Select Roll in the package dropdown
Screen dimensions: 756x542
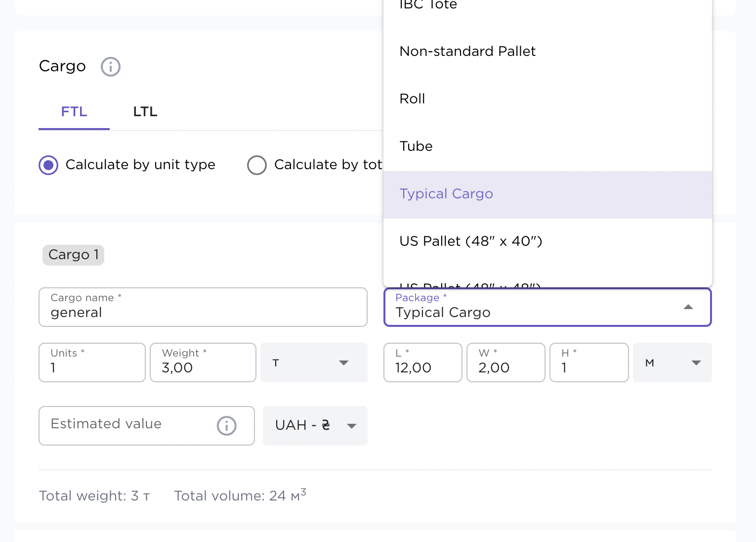click(547, 99)
